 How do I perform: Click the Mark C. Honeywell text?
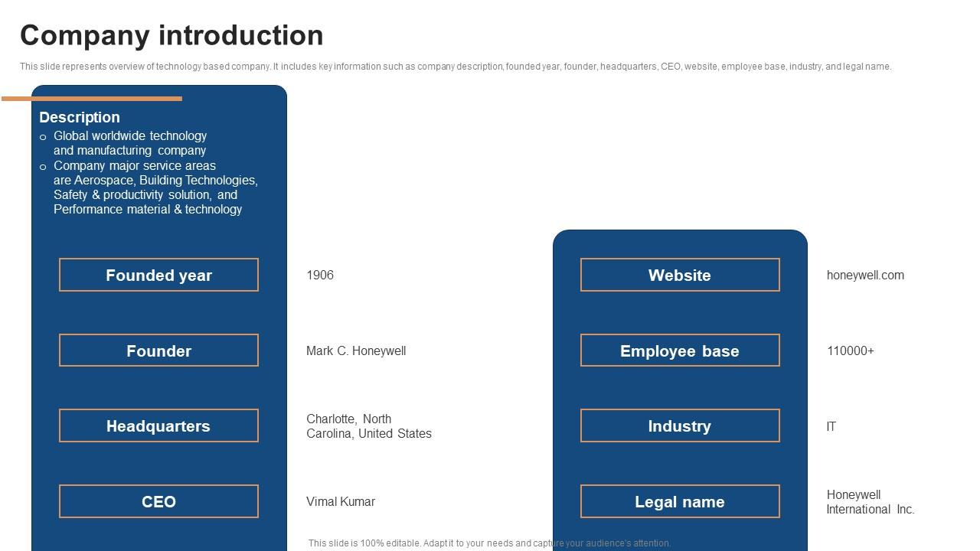356,350
